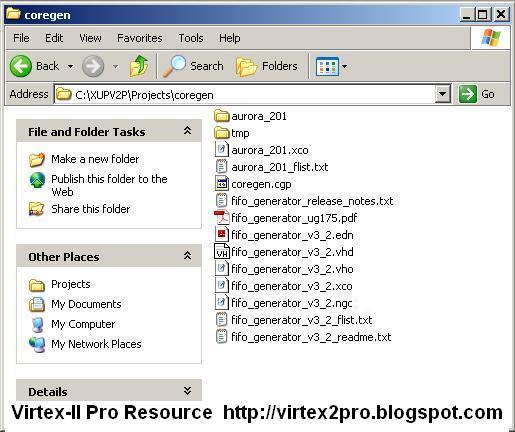
Task: Open the Favorites menu
Action: point(140,38)
